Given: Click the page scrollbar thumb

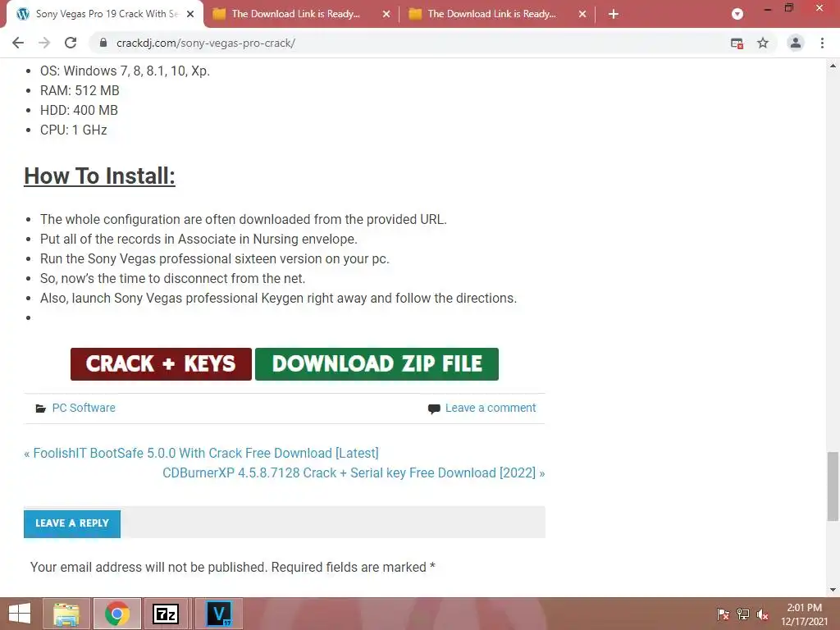Looking at the screenshot, I should [833, 486].
